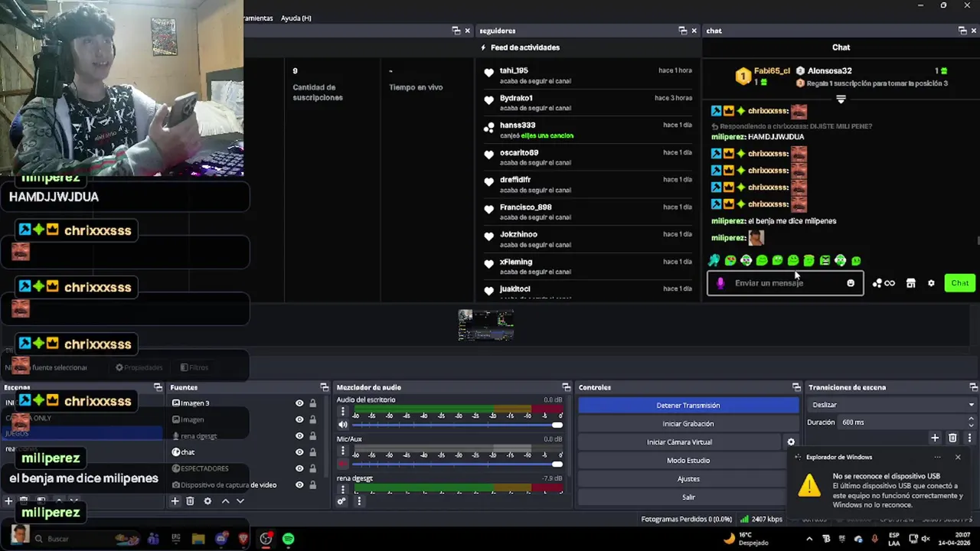Open virtual camera settings gear
The image size is (980, 551).
coord(791,442)
